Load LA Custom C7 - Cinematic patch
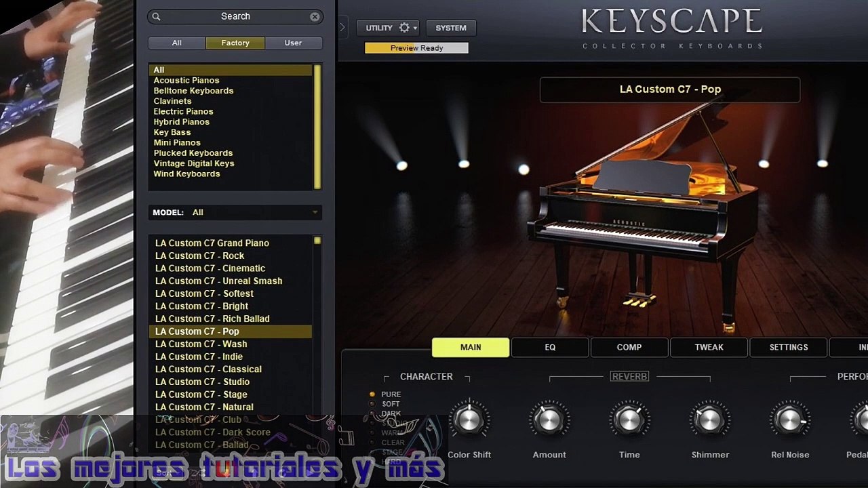868x488 pixels. click(231, 268)
